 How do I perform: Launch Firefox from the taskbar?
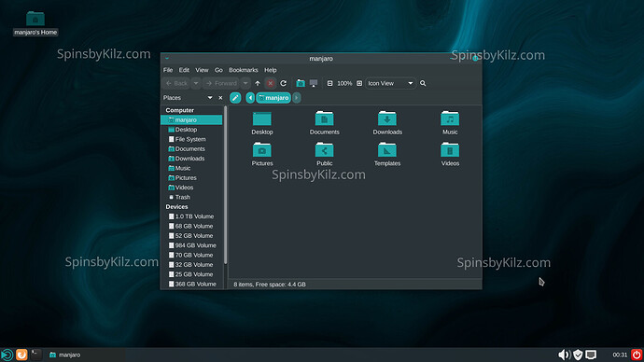(21, 355)
